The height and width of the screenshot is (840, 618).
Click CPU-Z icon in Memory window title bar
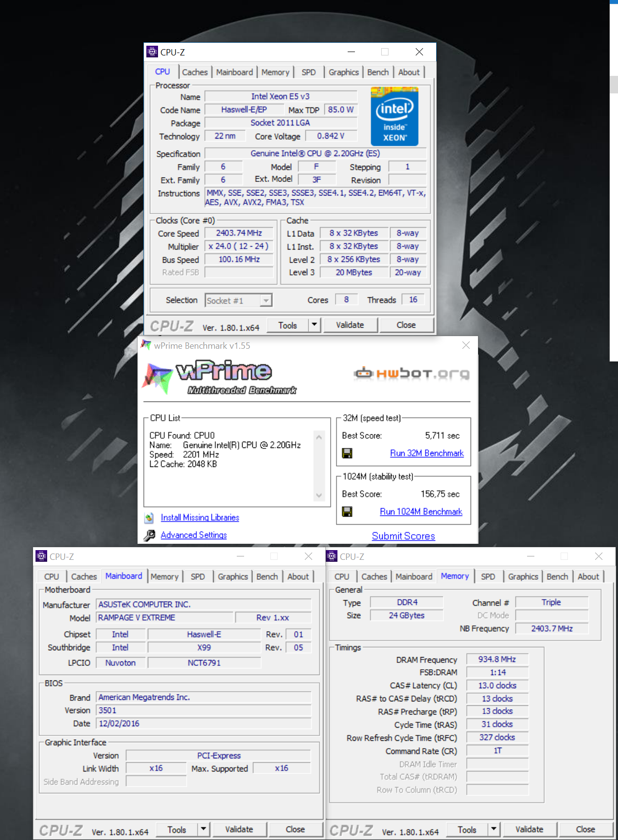click(332, 556)
